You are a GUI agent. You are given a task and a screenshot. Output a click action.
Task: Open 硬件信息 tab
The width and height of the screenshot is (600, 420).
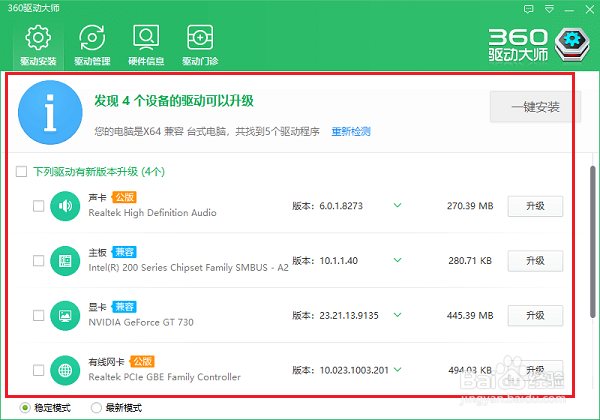[146, 46]
